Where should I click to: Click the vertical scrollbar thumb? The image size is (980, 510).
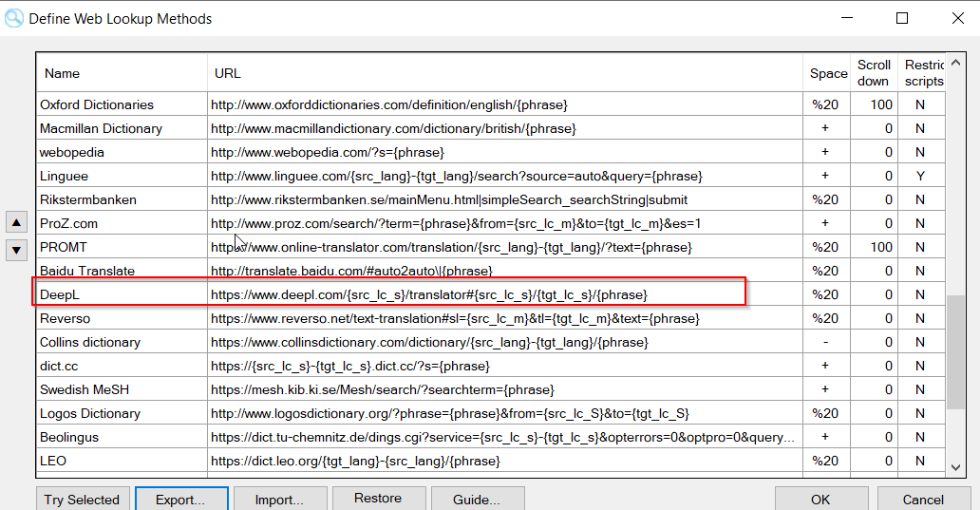pyautogui.click(x=955, y=352)
